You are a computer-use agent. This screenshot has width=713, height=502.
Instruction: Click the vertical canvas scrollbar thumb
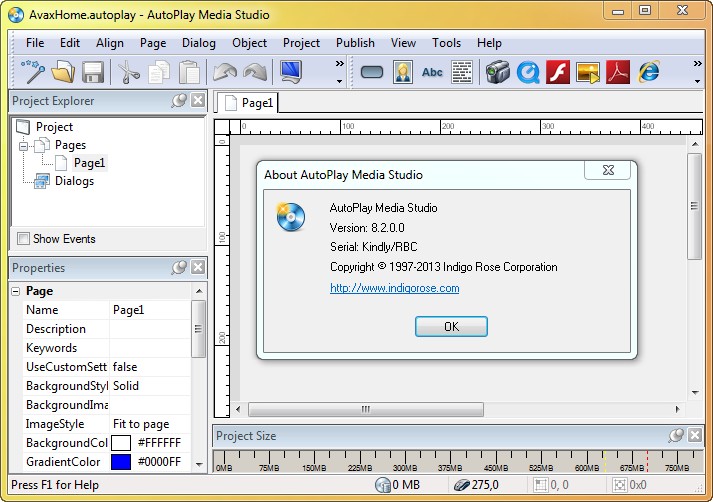pyautogui.click(x=694, y=206)
